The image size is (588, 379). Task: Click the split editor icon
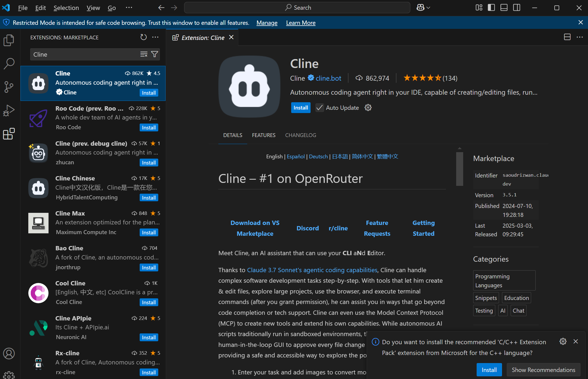[x=567, y=37]
